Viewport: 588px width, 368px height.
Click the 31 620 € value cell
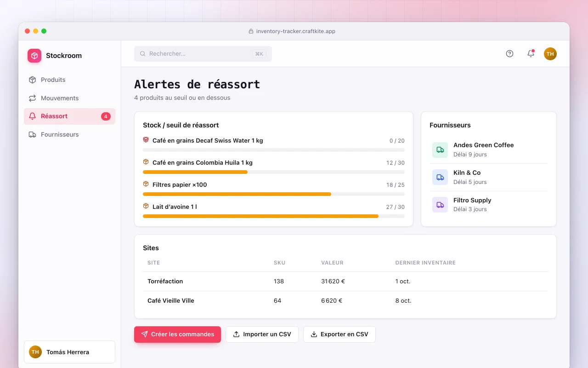click(333, 281)
